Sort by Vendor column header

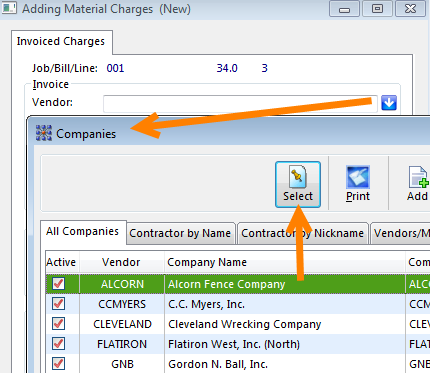(121, 262)
